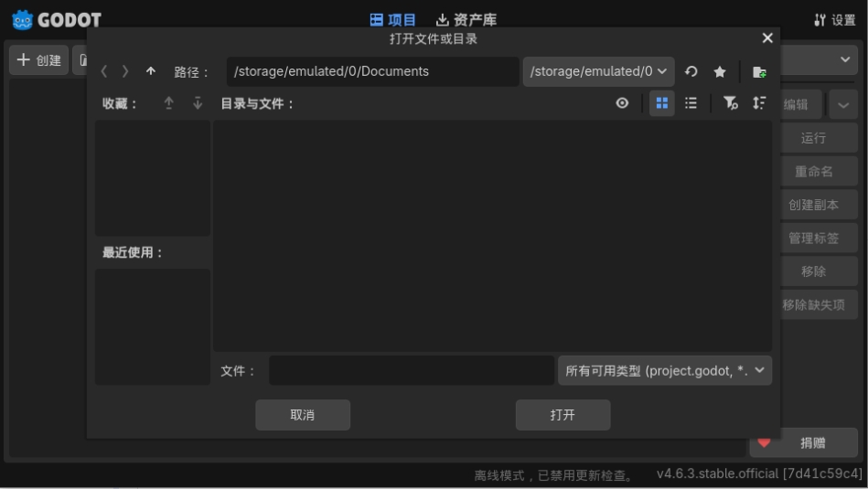The width and height of the screenshot is (868, 489).
Task: Click the 创建副本 duplicate button
Action: 819,205
